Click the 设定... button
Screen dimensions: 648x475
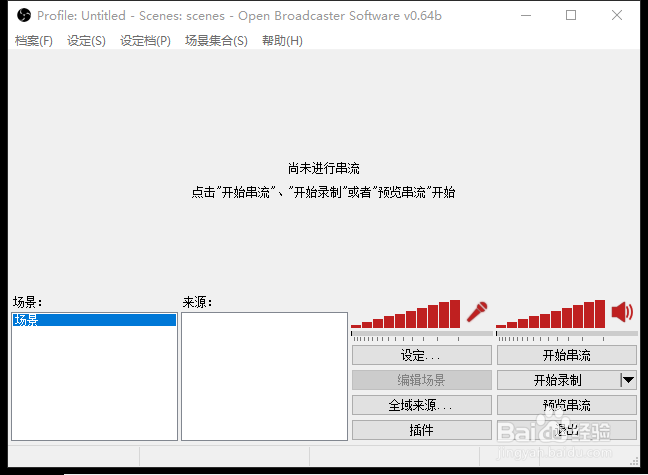(422, 355)
